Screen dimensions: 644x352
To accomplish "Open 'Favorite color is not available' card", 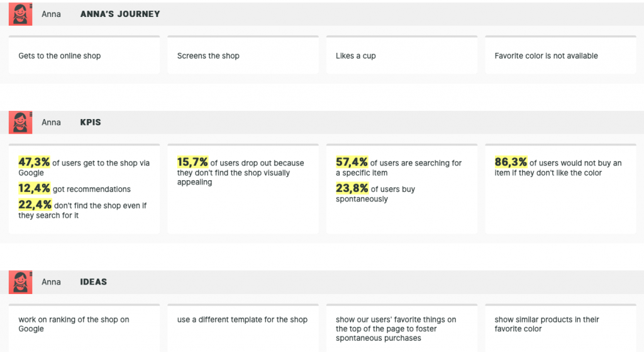I will [x=560, y=55].
